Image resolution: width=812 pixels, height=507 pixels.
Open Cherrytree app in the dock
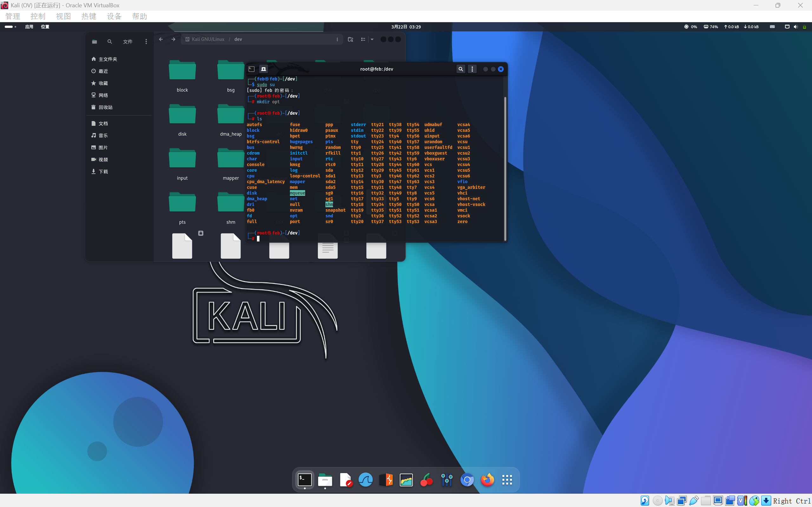coord(427,480)
